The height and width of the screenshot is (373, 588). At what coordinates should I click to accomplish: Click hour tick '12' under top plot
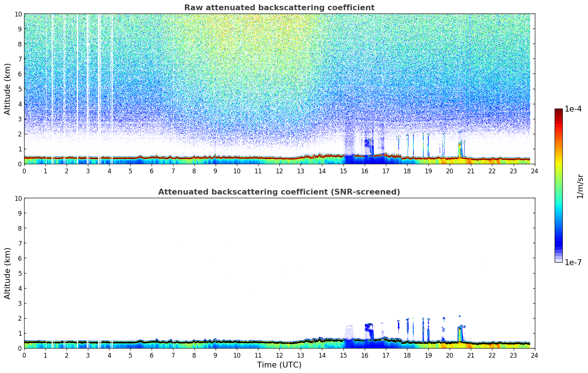click(x=279, y=171)
